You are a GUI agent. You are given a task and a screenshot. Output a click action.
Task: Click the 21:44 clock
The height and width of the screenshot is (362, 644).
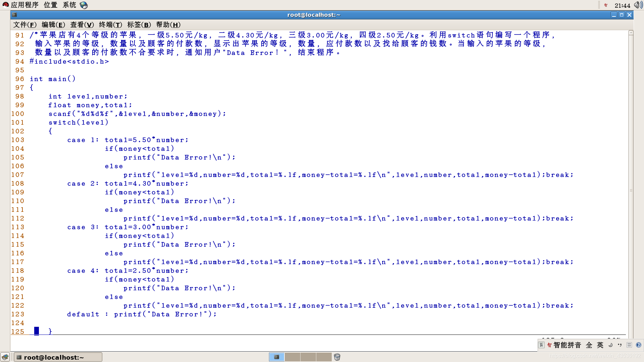tap(622, 5)
